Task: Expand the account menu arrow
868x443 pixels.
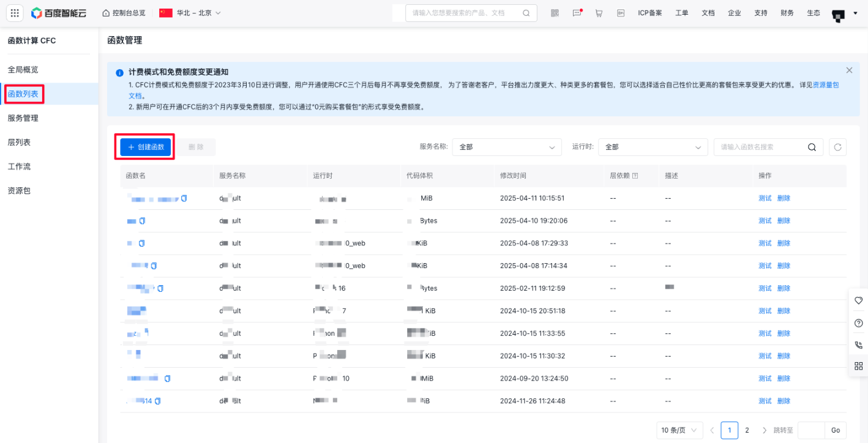Action: click(855, 13)
